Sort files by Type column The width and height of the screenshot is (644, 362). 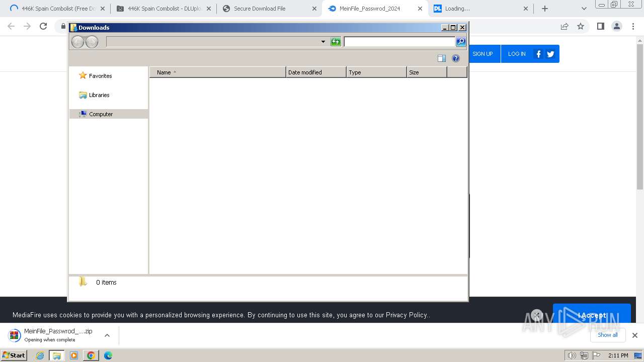pyautogui.click(x=376, y=72)
